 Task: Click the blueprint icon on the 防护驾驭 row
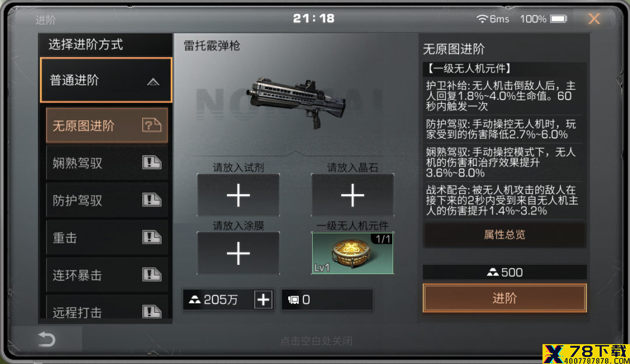click(x=152, y=200)
